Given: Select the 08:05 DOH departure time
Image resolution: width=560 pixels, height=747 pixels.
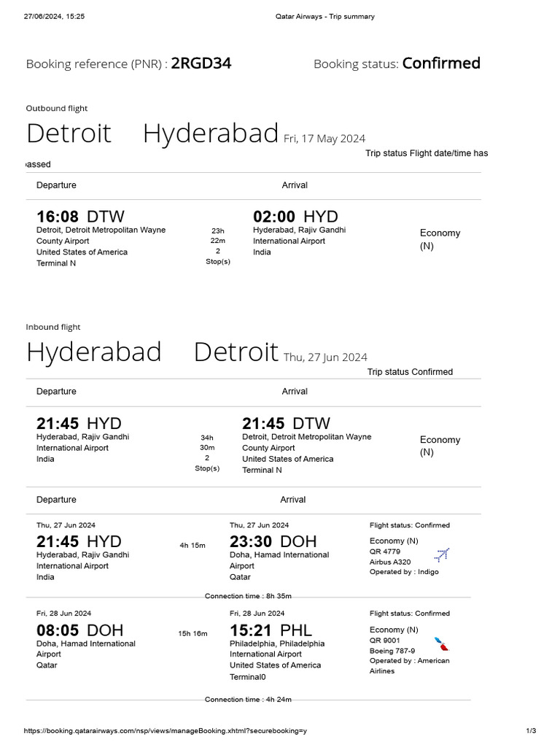Looking at the screenshot, I should pyautogui.click(x=79, y=631).
